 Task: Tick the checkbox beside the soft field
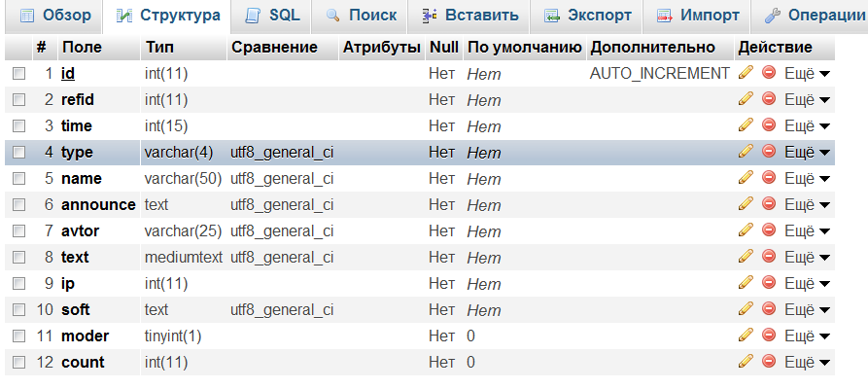tap(18, 310)
